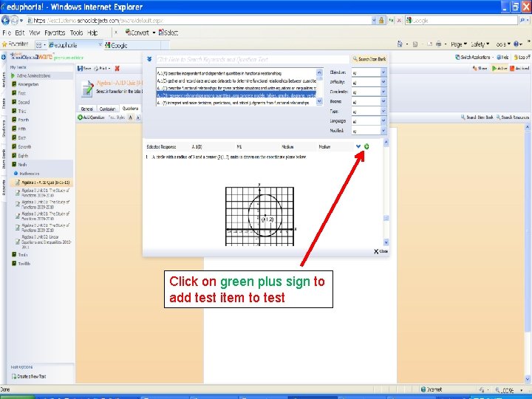The image size is (532, 399).
Task: Select Algebra I - A.1D Quiz test
Action: [42, 183]
